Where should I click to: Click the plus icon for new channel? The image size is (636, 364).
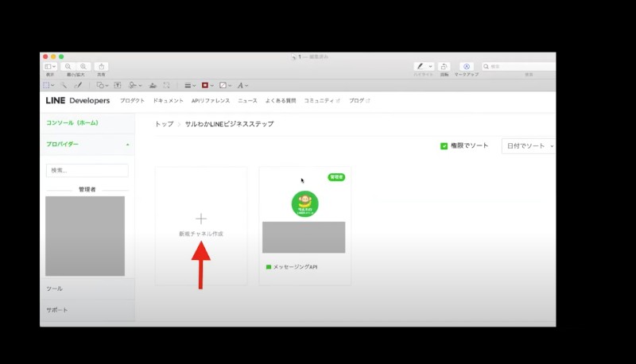(201, 219)
